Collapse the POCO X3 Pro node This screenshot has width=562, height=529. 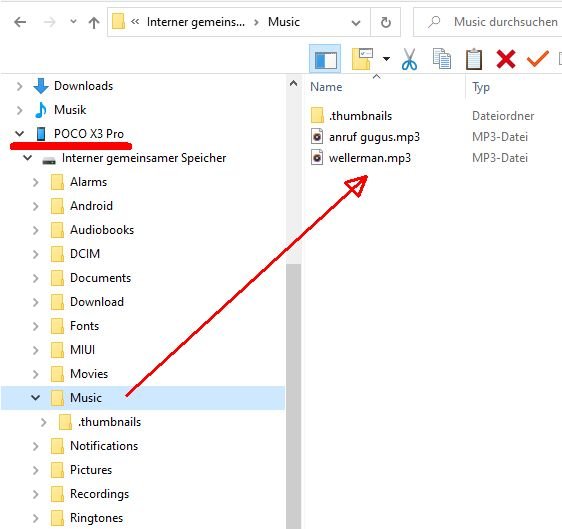point(19,134)
